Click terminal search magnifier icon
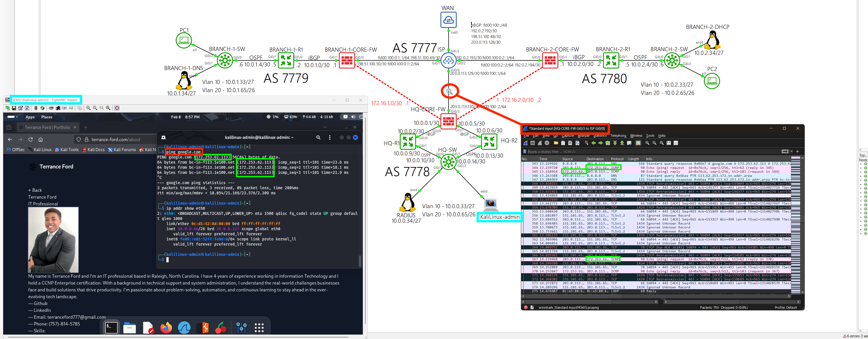This screenshot has height=339, width=868. click(318, 137)
